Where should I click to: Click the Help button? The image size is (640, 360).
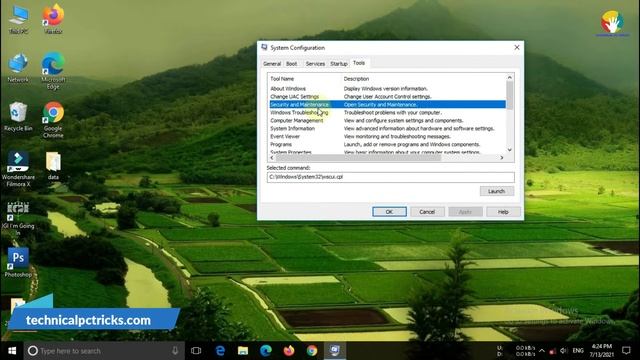pyautogui.click(x=503, y=212)
